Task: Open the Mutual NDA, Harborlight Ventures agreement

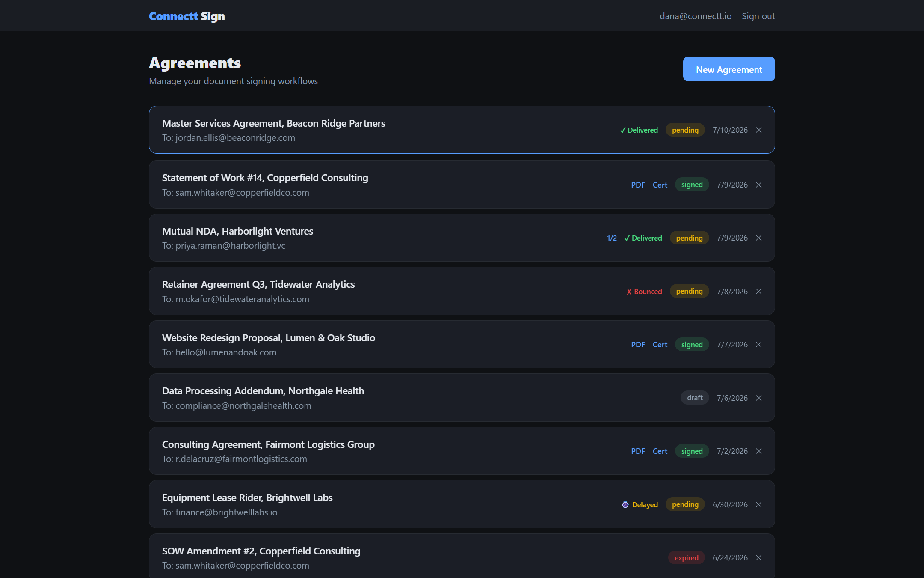Action: click(462, 238)
